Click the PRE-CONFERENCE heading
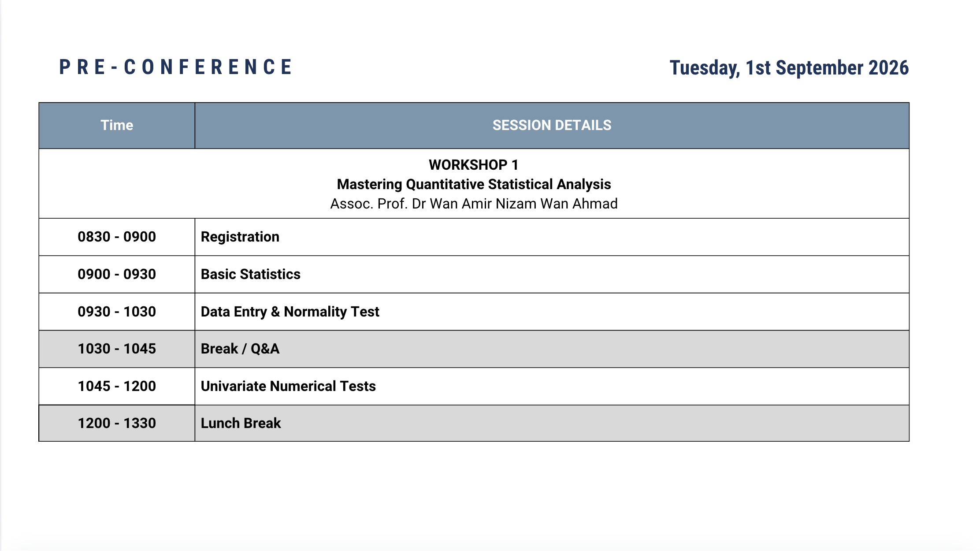This screenshot has height=551, width=980. (x=175, y=67)
